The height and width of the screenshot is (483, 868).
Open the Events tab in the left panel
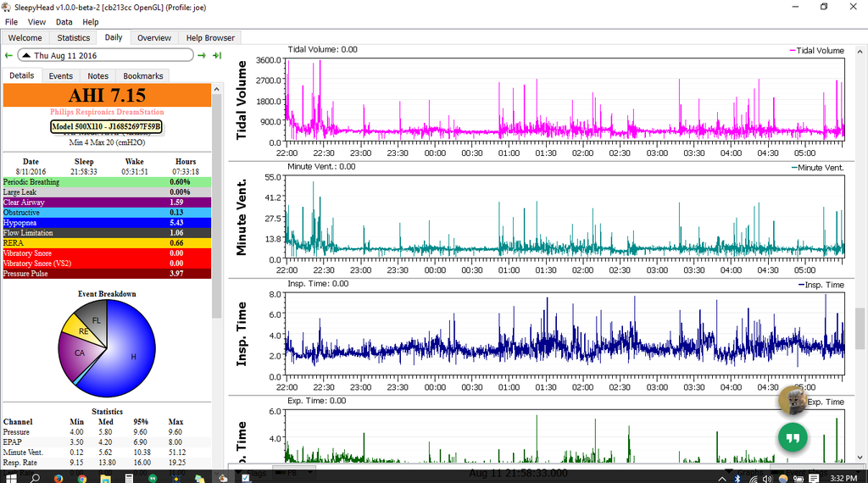coord(60,76)
